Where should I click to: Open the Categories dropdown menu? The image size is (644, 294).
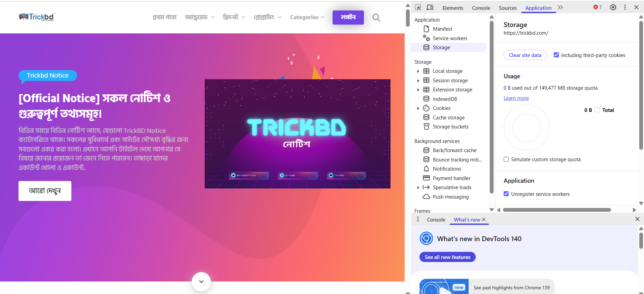click(307, 17)
